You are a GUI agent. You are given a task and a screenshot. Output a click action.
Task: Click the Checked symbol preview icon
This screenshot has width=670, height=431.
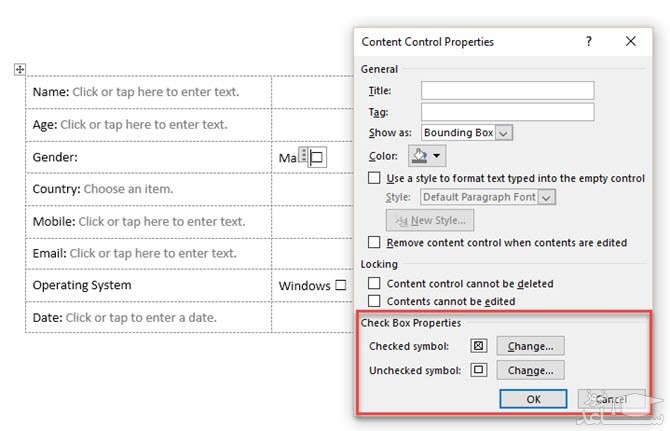click(478, 346)
